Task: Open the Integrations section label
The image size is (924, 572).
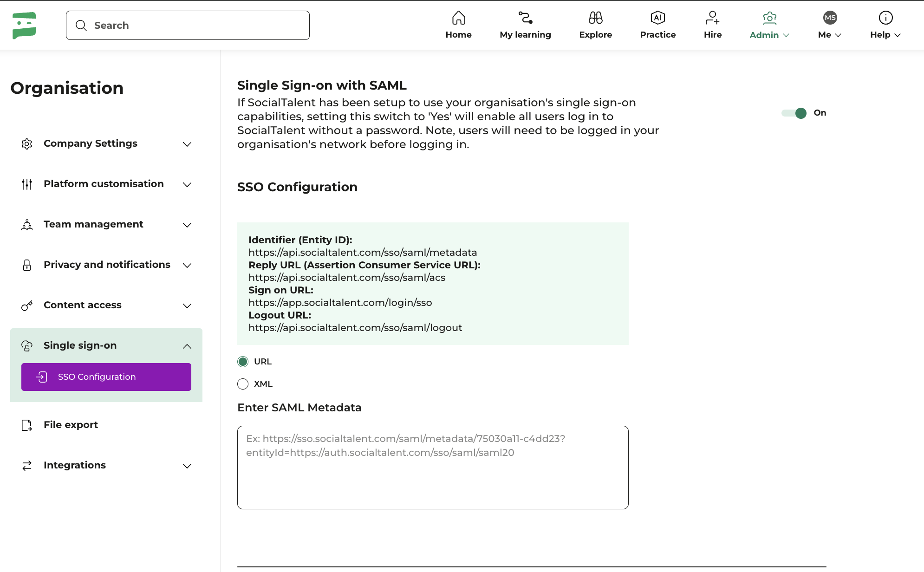Action: 75,465
